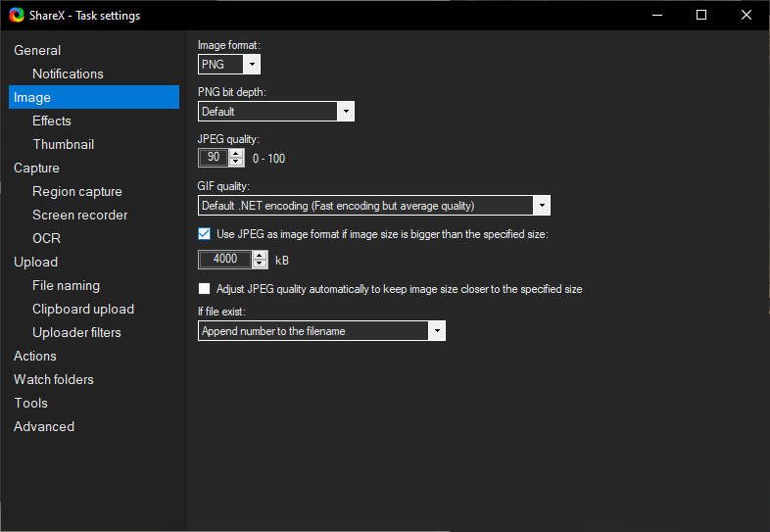
Task: Select Watch folders in sidebar
Action: pyautogui.click(x=54, y=380)
